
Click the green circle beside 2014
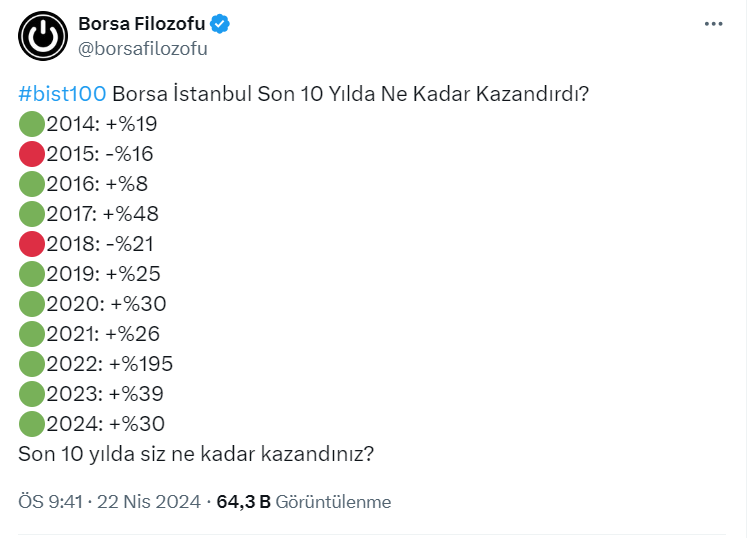(x=32, y=125)
